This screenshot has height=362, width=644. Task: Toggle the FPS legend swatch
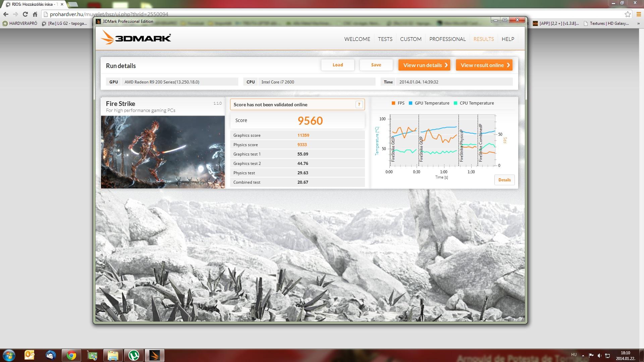click(393, 103)
